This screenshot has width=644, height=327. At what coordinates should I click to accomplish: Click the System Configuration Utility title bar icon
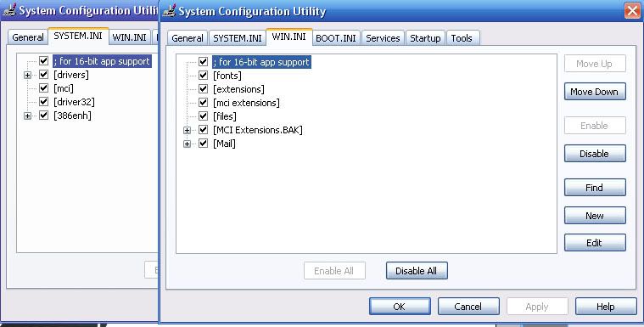[169, 11]
